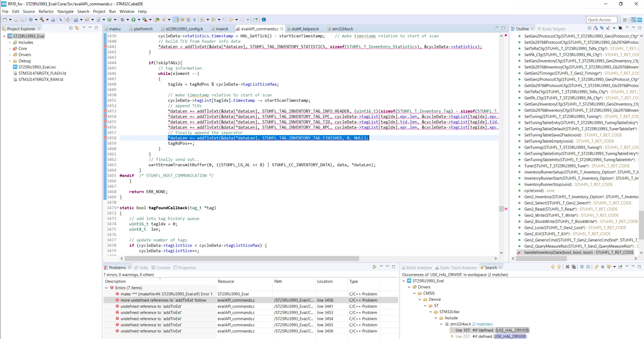Toggle show whitespace characters pilcrow icon

tap(194, 19)
